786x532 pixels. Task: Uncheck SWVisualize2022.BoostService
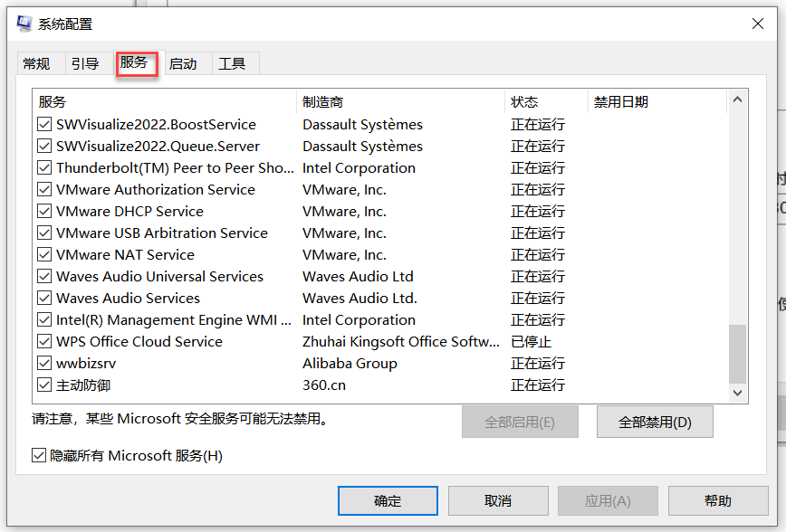click(x=43, y=124)
